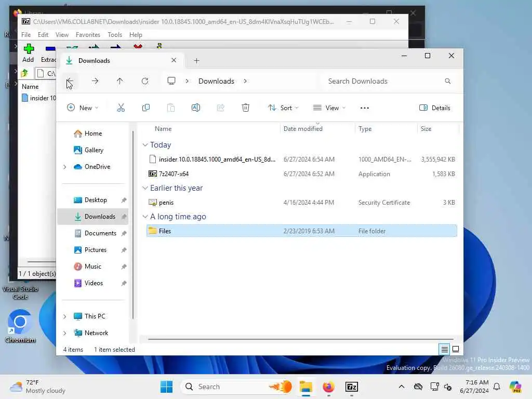Open the 7-Zip Help menu
The width and height of the screenshot is (532, 399).
(x=136, y=35)
